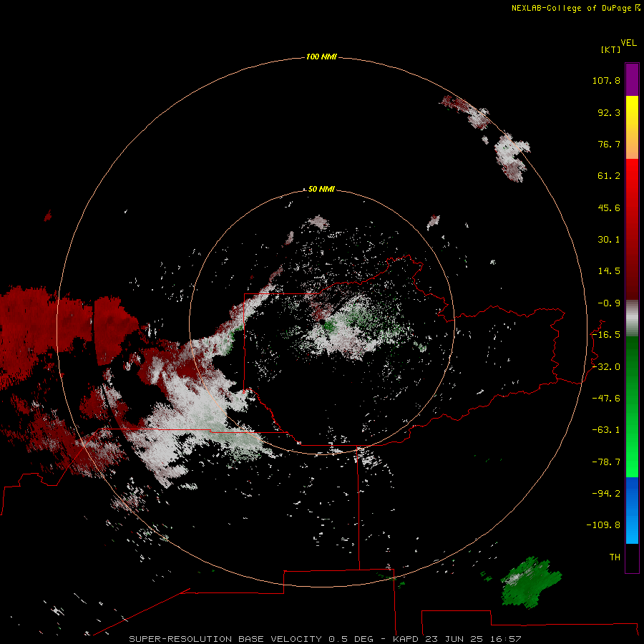The width and height of the screenshot is (644, 644).
Task: Click the -78.7 velocity scale value
Action: pos(606,462)
